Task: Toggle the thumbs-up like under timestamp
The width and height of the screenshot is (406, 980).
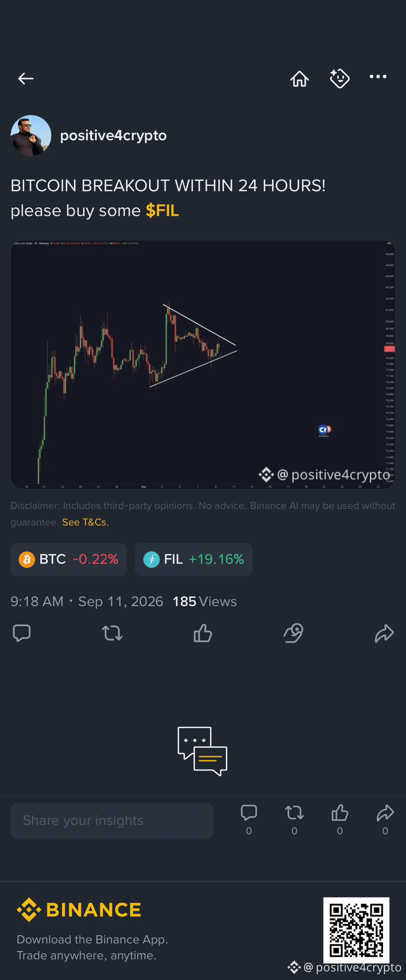Action: [203, 633]
